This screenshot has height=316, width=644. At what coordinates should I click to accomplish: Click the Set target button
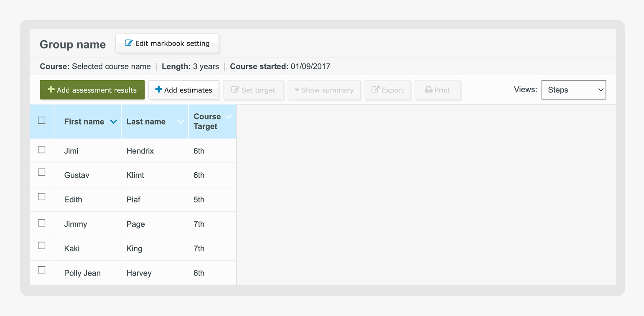pyautogui.click(x=254, y=90)
